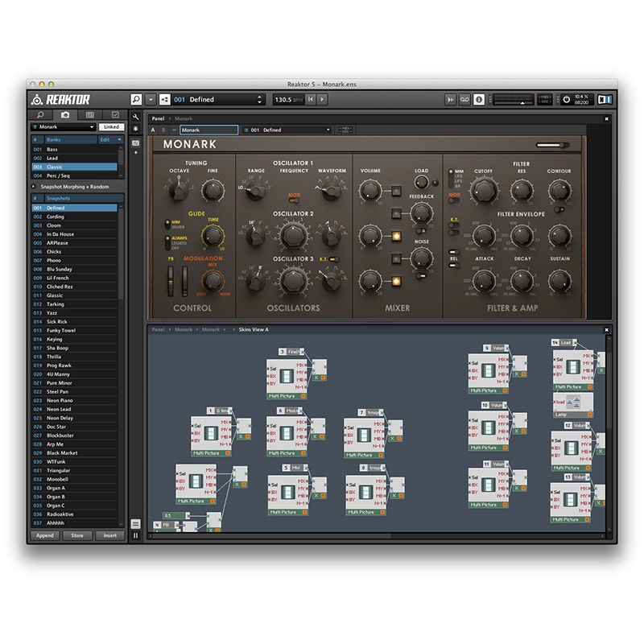
Task: Expand Snapshot Morphing + Random section
Action: tap(35, 187)
